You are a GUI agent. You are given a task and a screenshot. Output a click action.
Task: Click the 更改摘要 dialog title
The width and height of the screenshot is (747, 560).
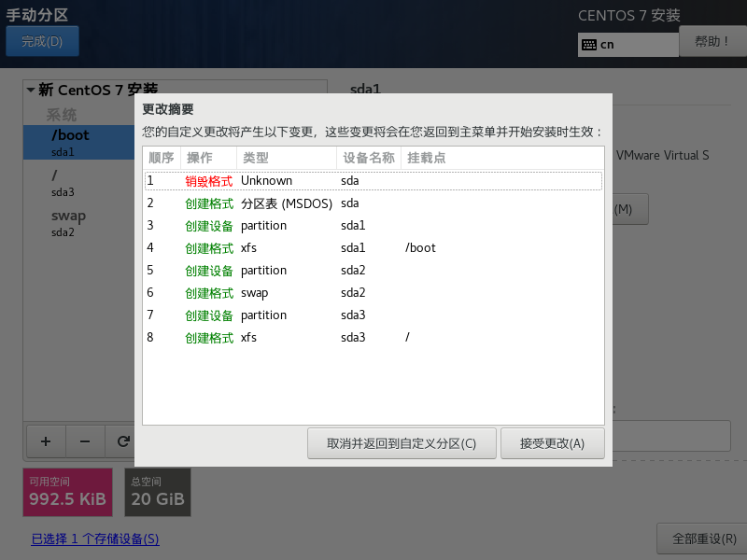coord(168,109)
